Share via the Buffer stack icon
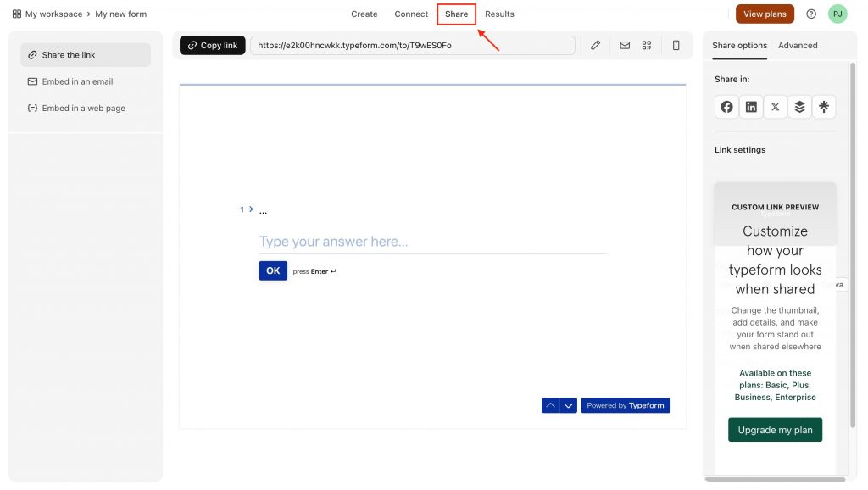 click(x=799, y=107)
